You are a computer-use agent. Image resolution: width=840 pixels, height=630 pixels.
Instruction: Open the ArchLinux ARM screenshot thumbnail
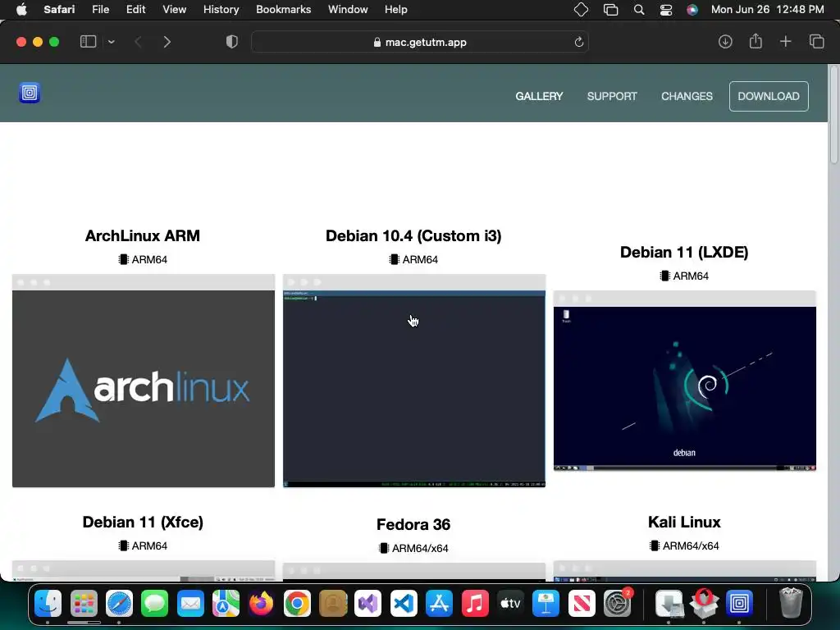(x=144, y=381)
